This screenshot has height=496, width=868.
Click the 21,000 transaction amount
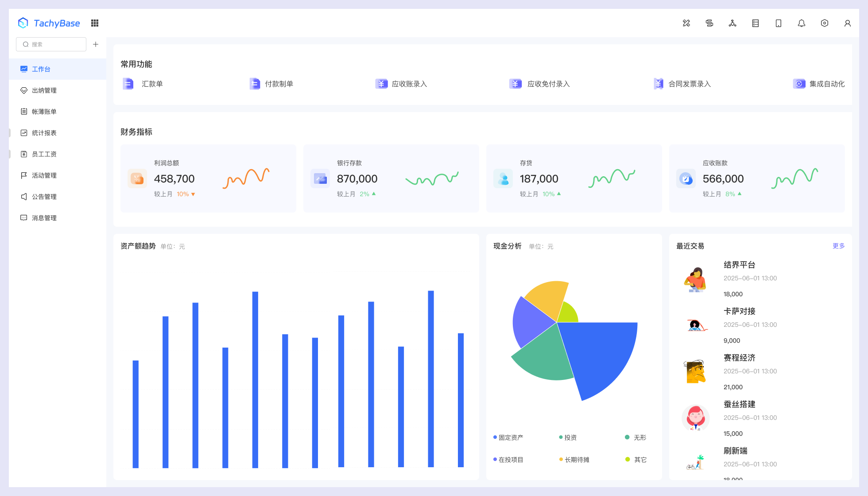pos(733,387)
